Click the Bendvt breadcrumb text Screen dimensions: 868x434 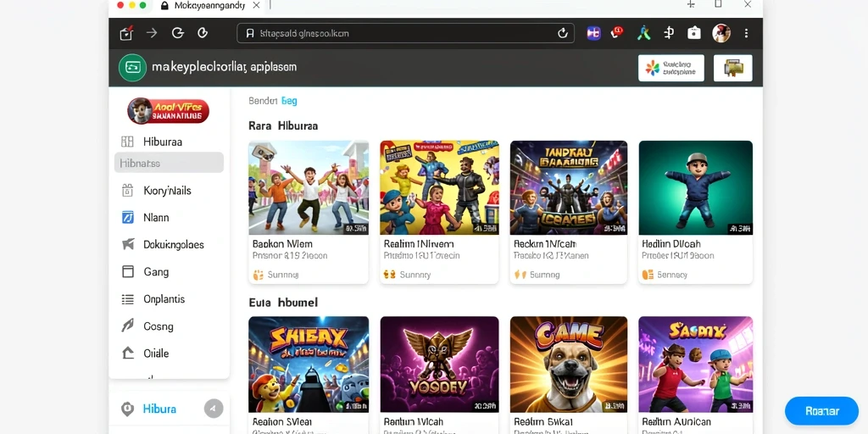point(263,101)
